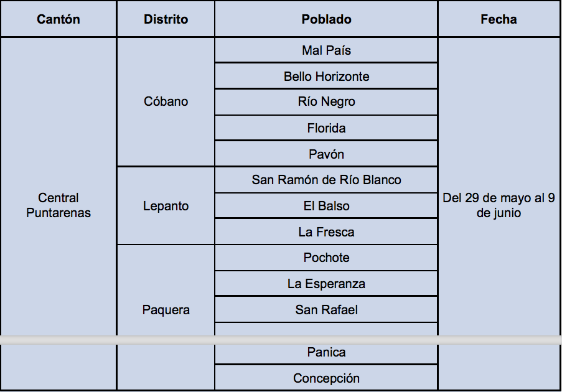Select the Cóbano district cell
The height and width of the screenshot is (392, 562).
166,102
